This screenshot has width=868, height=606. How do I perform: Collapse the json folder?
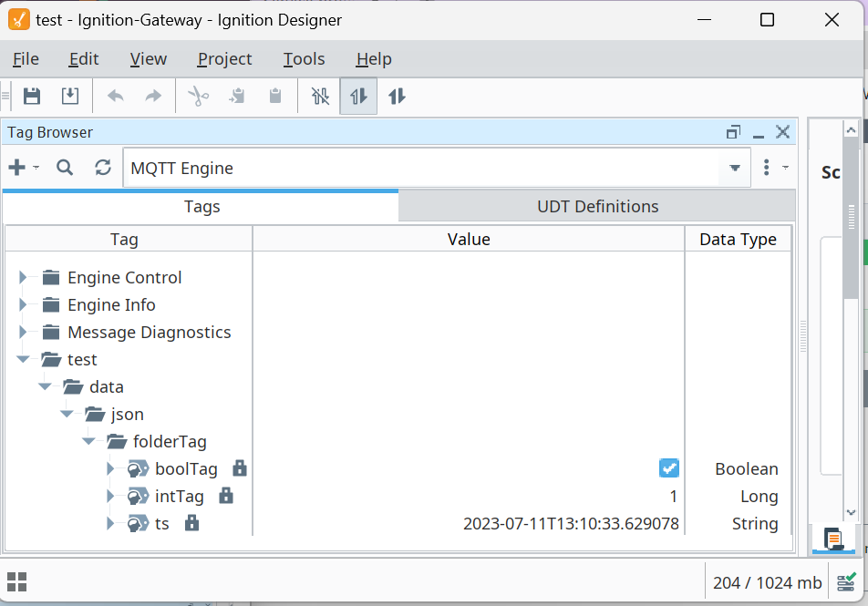point(67,414)
